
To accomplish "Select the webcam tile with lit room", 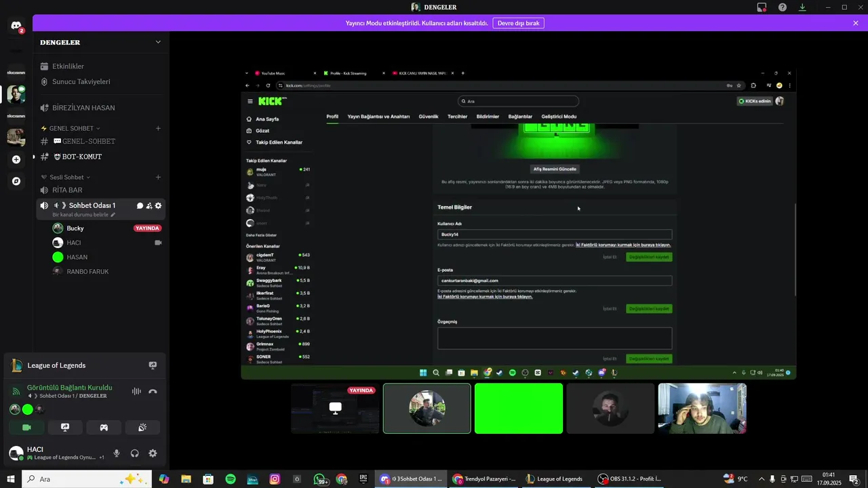I will point(702,408).
